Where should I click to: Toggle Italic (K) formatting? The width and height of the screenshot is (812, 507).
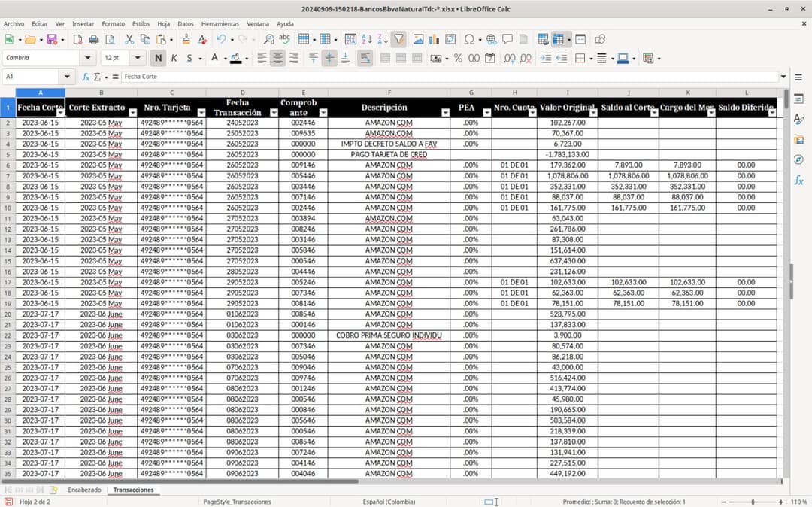(174, 59)
